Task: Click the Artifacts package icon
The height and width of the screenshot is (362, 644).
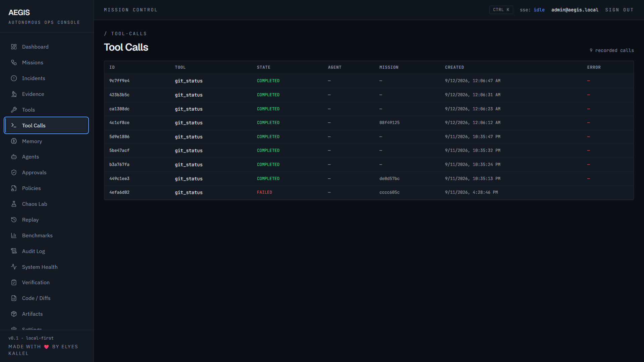Action: pyautogui.click(x=14, y=314)
